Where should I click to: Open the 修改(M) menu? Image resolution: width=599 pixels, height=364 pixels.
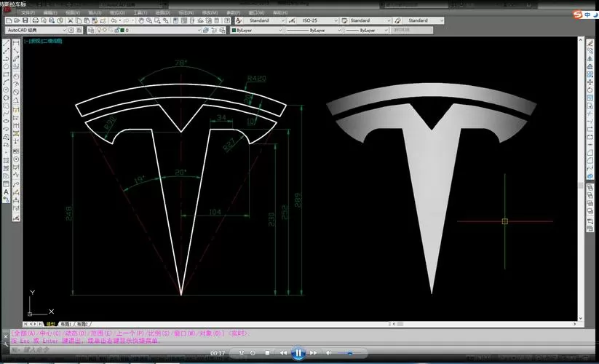[x=210, y=13]
